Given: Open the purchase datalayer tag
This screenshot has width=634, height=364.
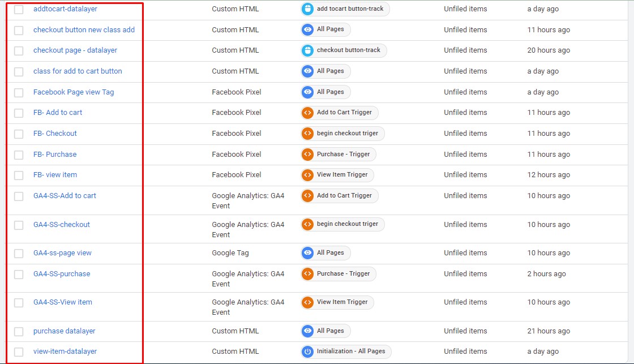Looking at the screenshot, I should click(64, 331).
